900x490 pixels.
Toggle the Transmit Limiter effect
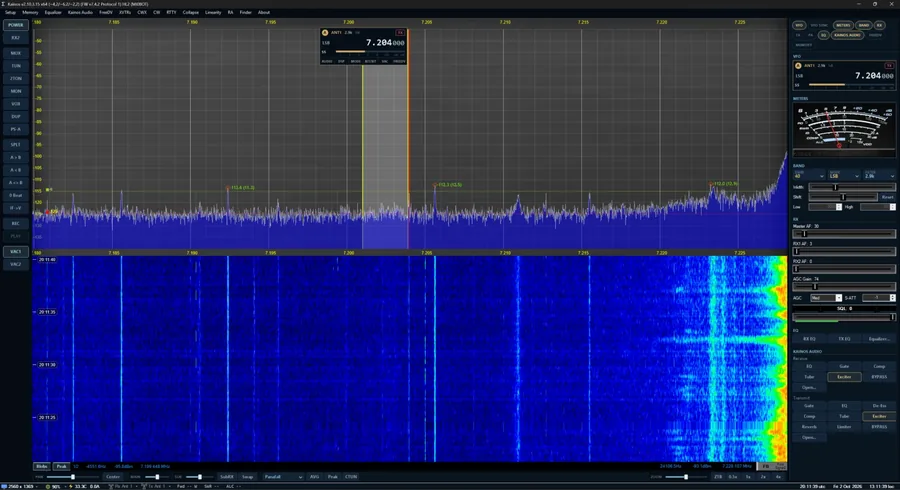coord(844,427)
